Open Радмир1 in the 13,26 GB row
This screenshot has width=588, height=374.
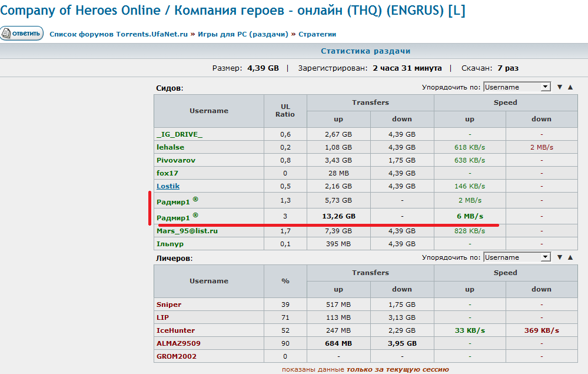[173, 217]
